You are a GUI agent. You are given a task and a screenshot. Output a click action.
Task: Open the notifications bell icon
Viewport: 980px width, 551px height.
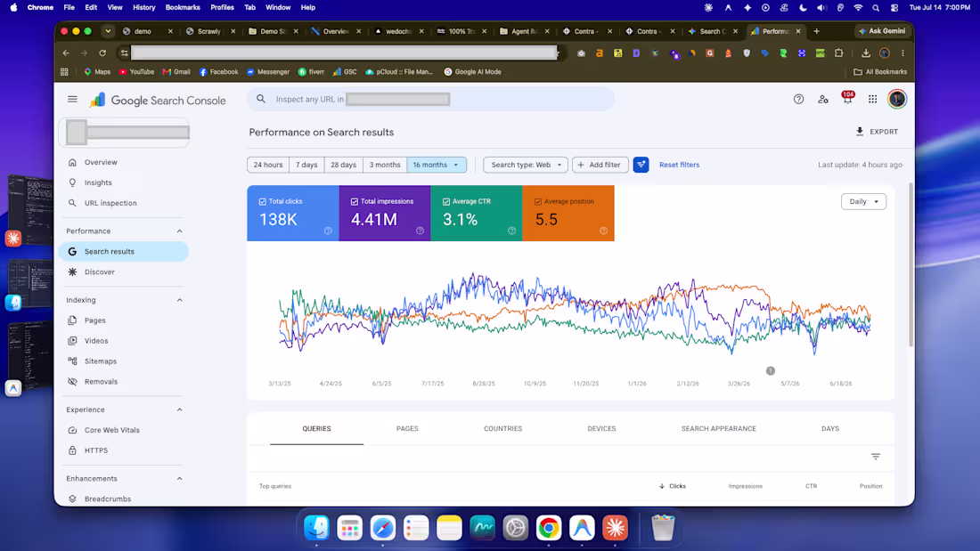point(847,98)
